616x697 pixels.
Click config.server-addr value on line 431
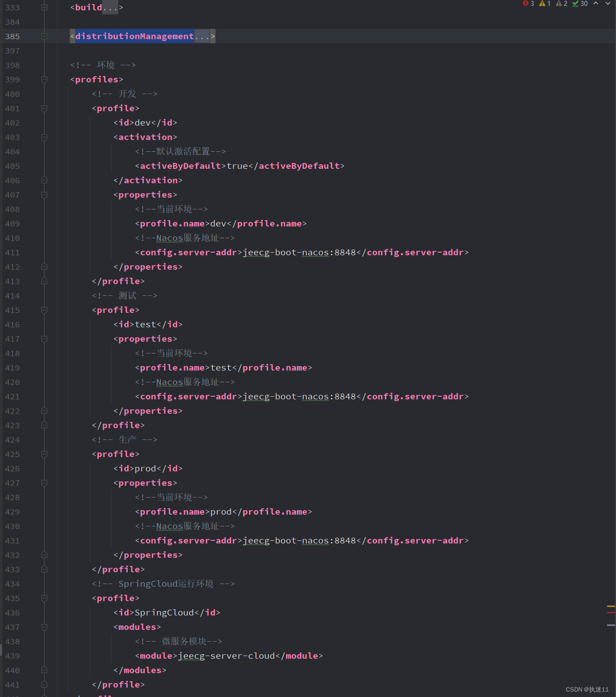pos(300,540)
